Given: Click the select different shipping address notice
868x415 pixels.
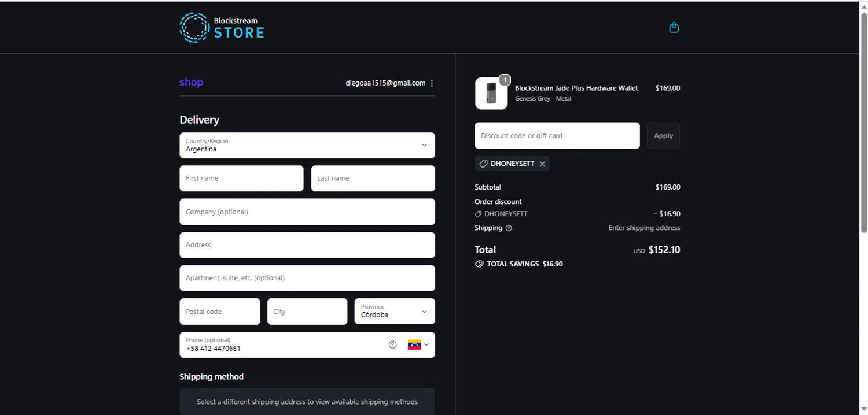Looking at the screenshot, I should coord(307,402).
